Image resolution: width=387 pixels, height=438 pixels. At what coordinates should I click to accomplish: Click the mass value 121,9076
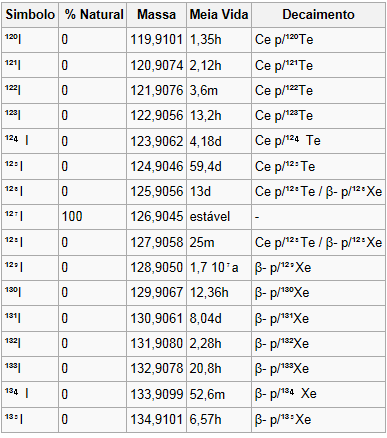pos(157,91)
